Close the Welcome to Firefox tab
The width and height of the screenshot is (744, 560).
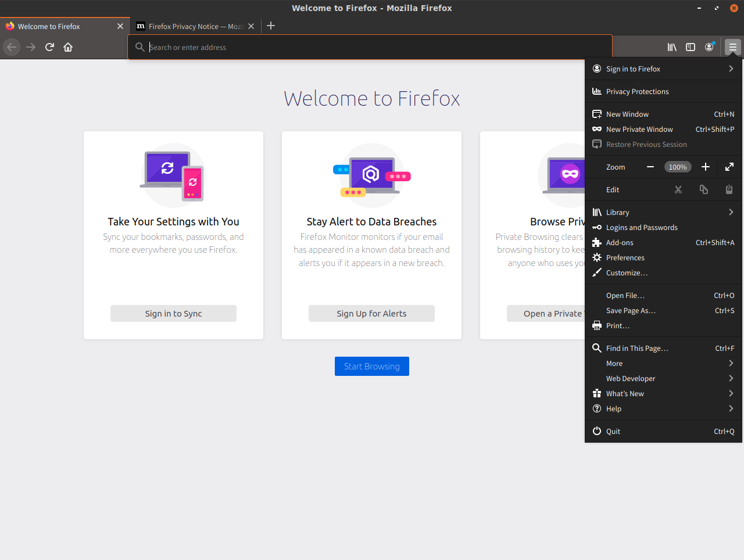120,26
